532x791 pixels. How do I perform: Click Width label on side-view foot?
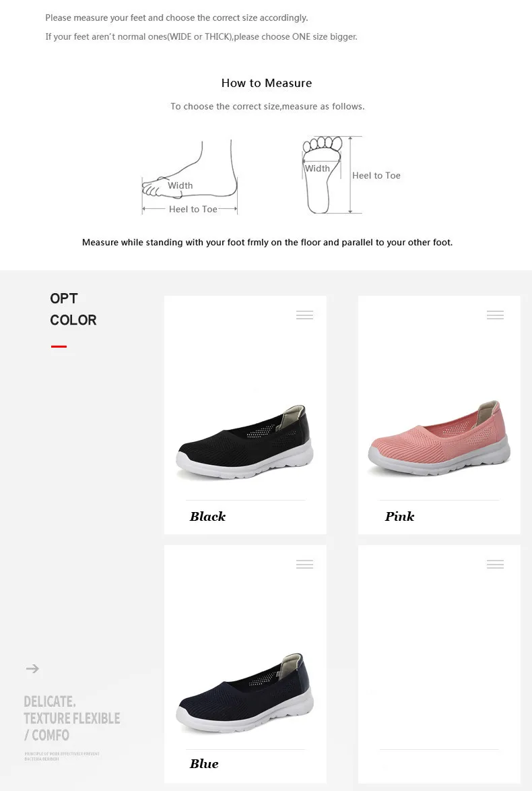tap(180, 185)
